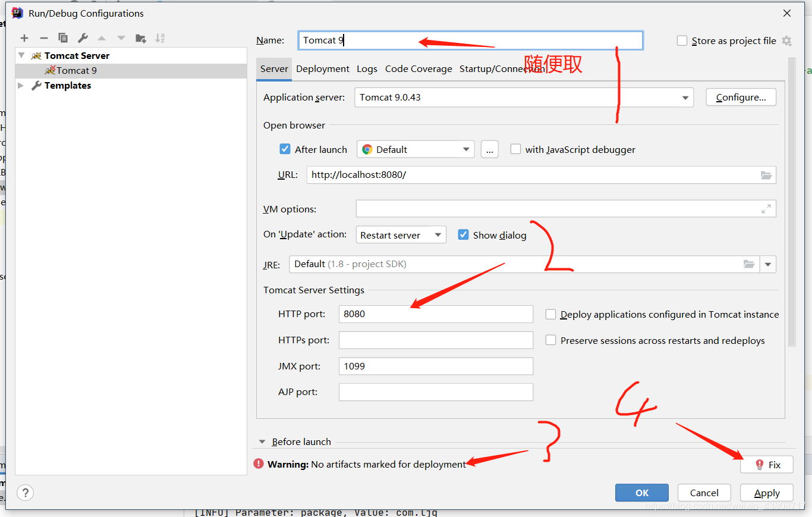Expand Templates tree node
Viewport: 812px width, 517px height.
pos(21,86)
